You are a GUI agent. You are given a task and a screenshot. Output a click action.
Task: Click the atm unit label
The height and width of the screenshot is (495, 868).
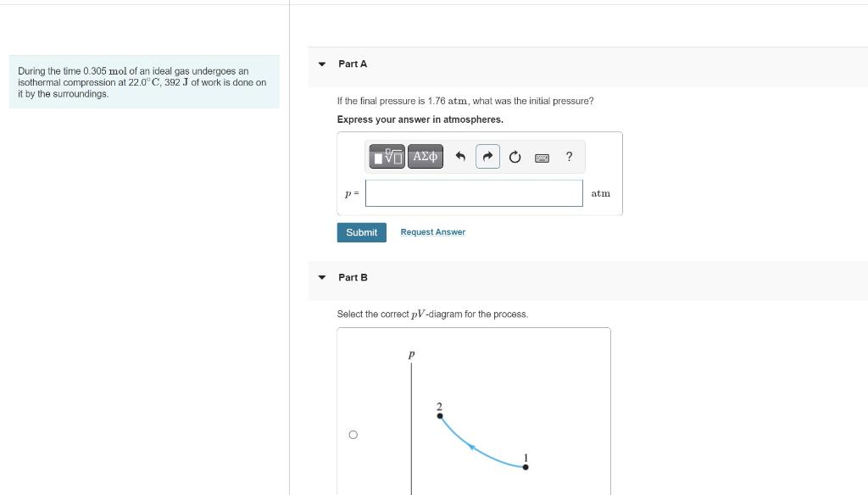click(600, 193)
